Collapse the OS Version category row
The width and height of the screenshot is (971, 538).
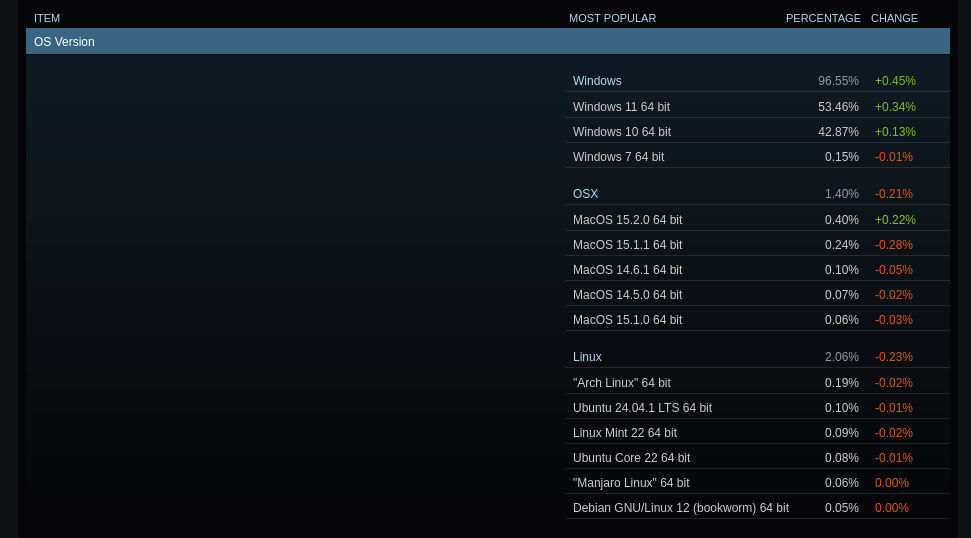point(487,41)
